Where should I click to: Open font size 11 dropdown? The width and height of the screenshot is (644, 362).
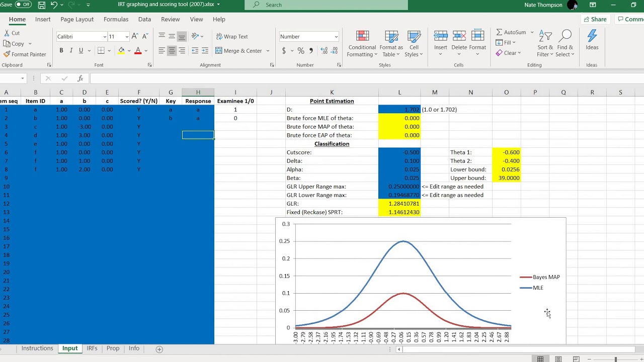[126, 37]
